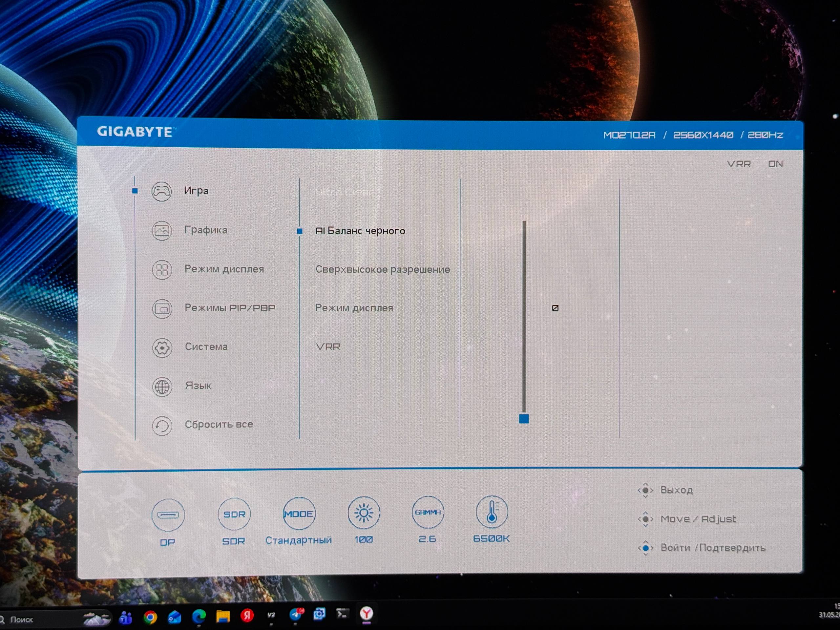Viewport: 840px width, 630px height.
Task: Click the slider value box showing 0
Action: 555,308
